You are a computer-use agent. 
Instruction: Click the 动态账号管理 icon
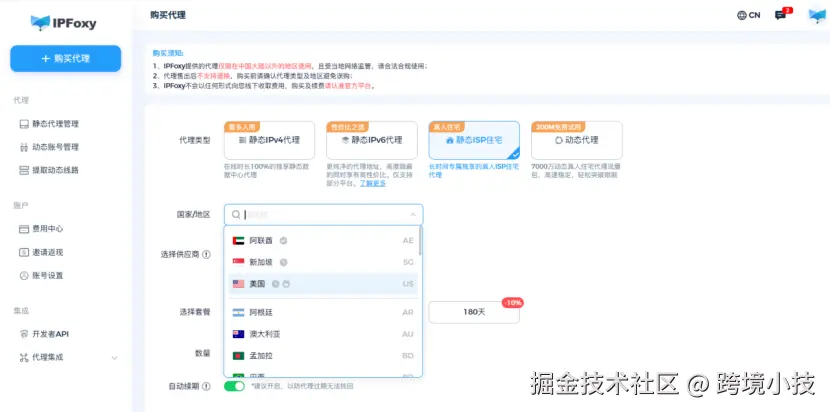(24, 147)
